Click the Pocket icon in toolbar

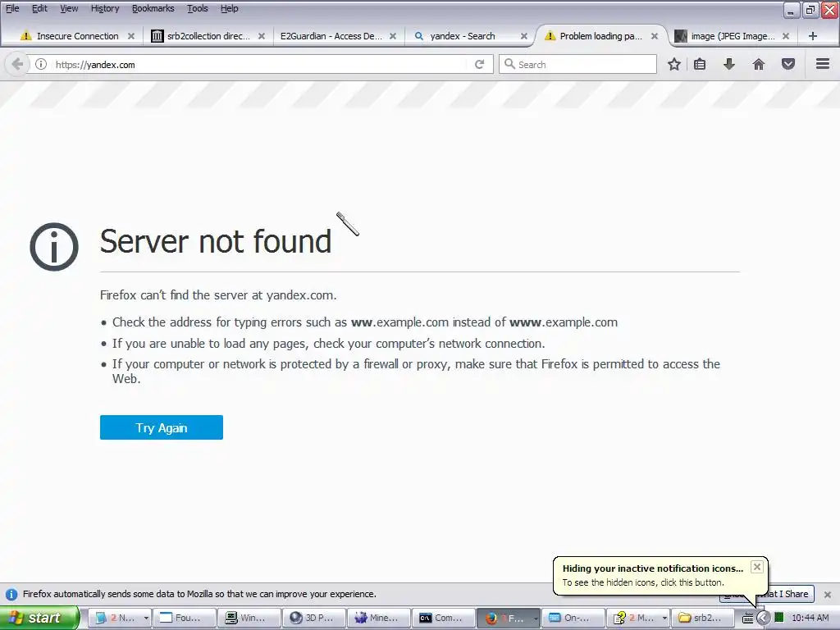[787, 64]
